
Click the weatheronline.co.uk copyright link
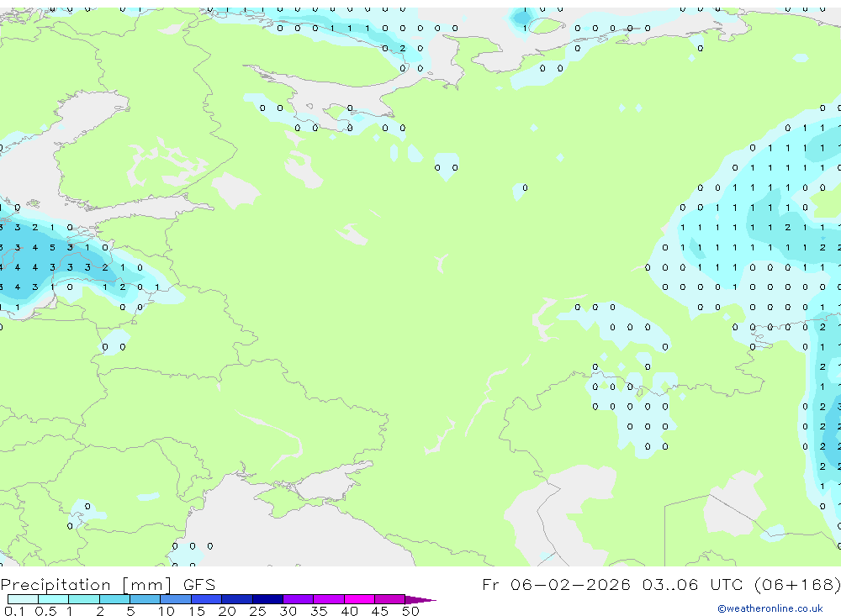pyautogui.click(x=770, y=608)
